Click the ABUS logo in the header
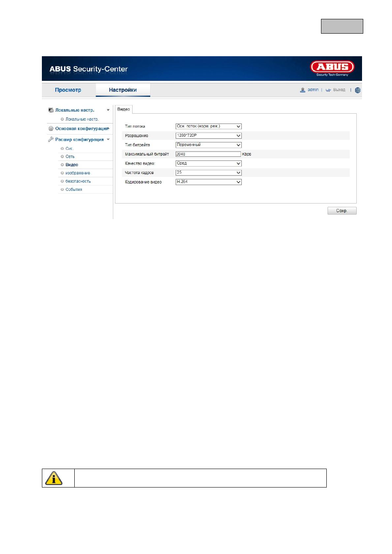This screenshot has width=392, height=554. pos(332,68)
